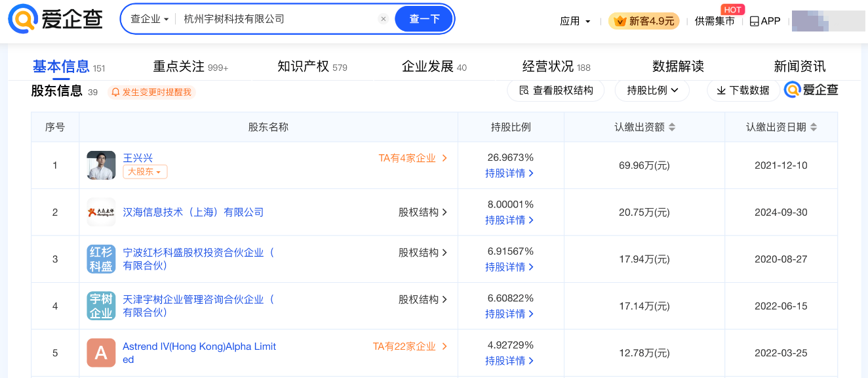Open the 爱企查 logo homepage
This screenshot has width=868, height=378.
pos(56,19)
